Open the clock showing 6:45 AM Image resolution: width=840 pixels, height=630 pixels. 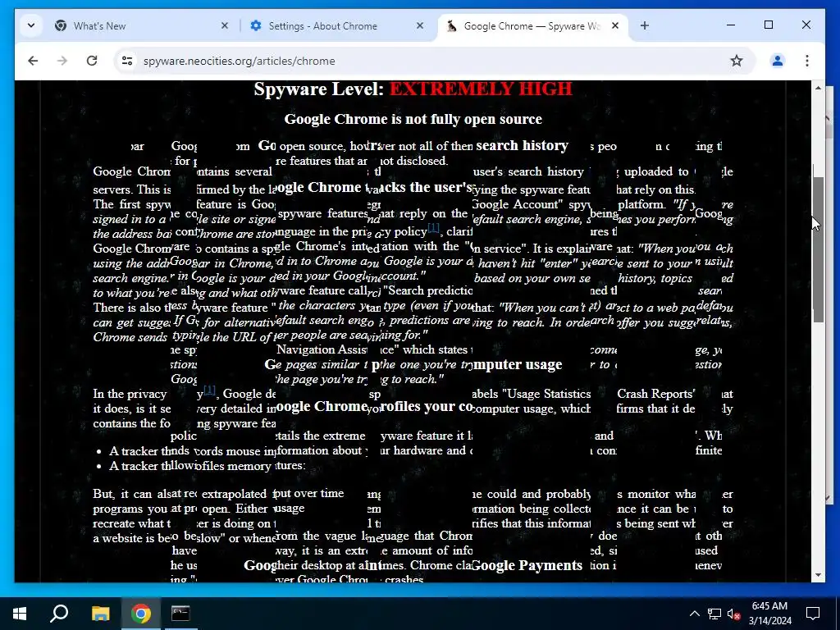coord(769,614)
